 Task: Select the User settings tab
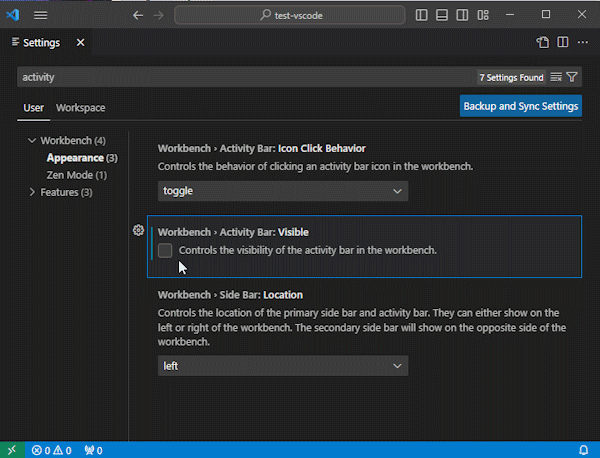coord(34,108)
